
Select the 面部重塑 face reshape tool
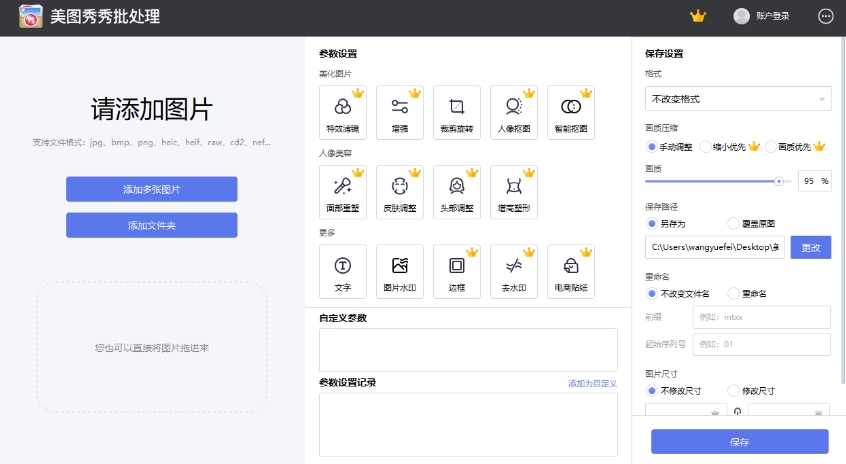point(343,192)
